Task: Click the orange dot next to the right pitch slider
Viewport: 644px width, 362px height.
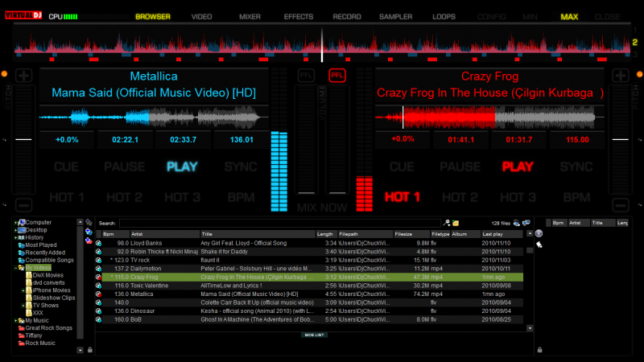Action: pos(639,74)
